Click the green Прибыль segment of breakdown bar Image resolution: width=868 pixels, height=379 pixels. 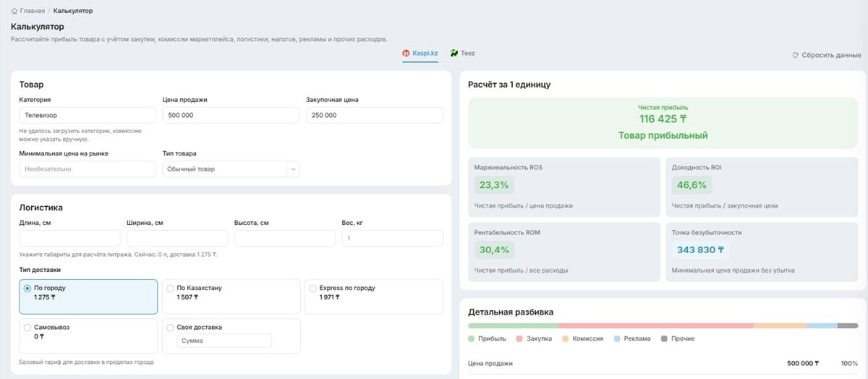(x=513, y=325)
